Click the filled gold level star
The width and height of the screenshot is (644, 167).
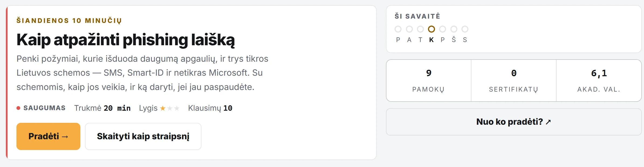click(x=163, y=108)
